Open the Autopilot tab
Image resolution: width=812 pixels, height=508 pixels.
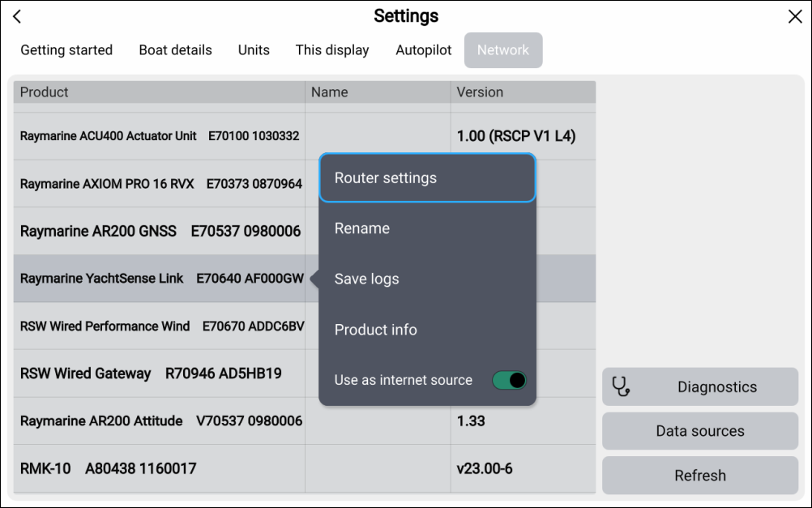click(x=424, y=50)
